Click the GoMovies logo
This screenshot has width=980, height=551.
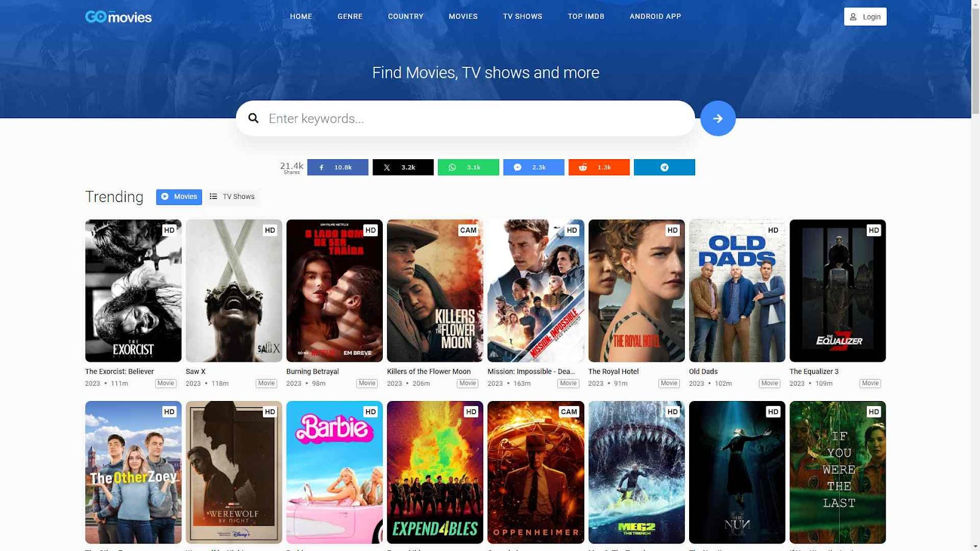click(x=118, y=17)
